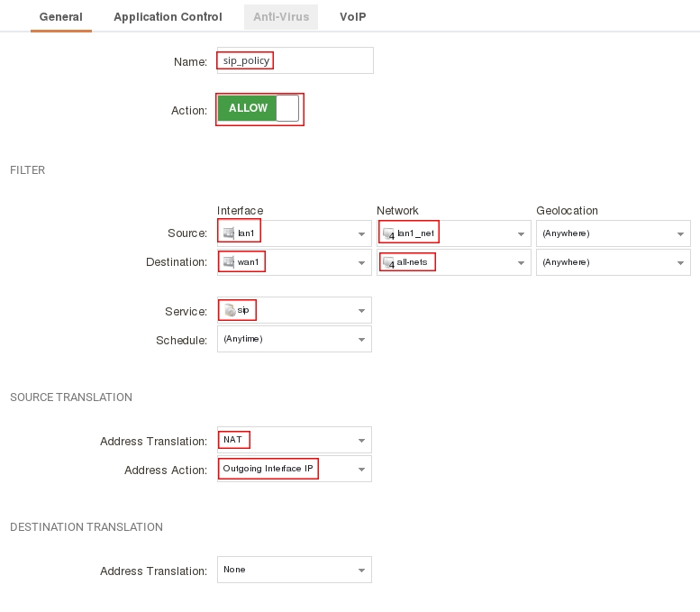
Task: Open the Service dropdown arrow
Action: coord(361,311)
